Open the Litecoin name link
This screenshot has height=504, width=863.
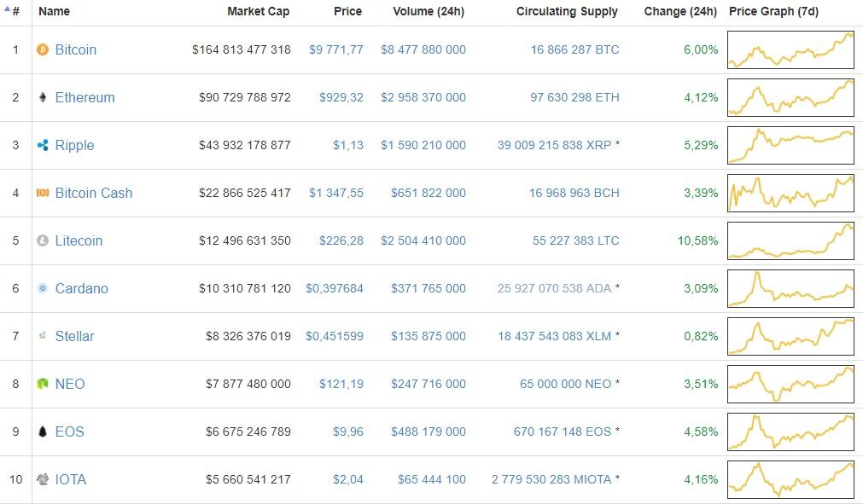click(79, 240)
